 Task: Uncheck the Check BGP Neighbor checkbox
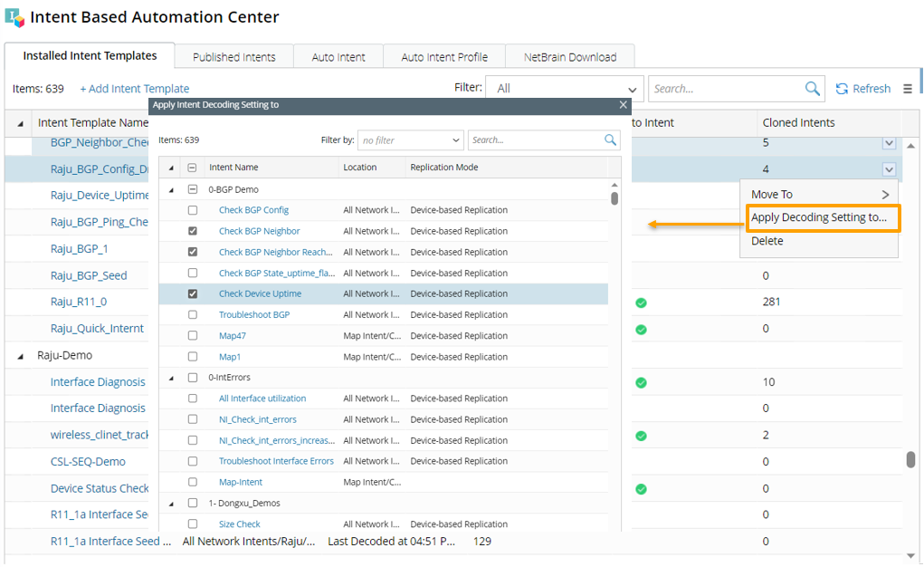(193, 231)
